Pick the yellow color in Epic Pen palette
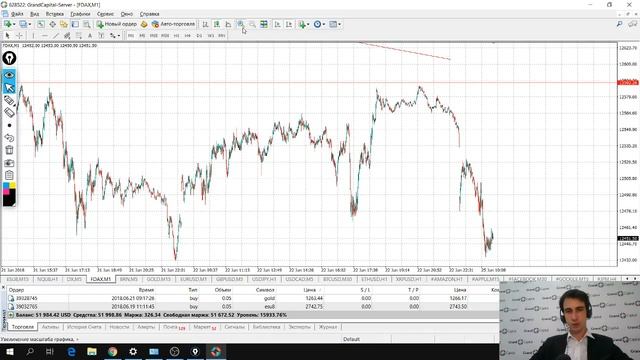This screenshot has height=360, width=640. coord(12,186)
